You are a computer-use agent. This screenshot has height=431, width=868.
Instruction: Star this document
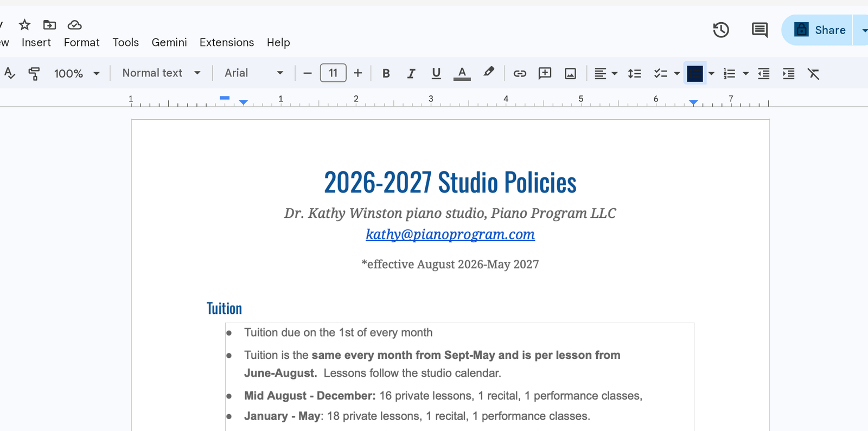(x=24, y=24)
